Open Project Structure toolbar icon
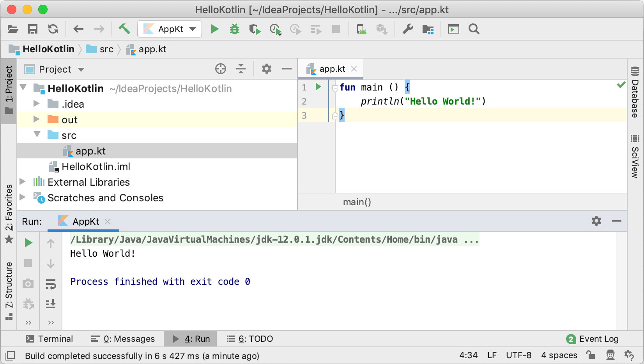Viewport: 644px width, 364px height. (428, 29)
